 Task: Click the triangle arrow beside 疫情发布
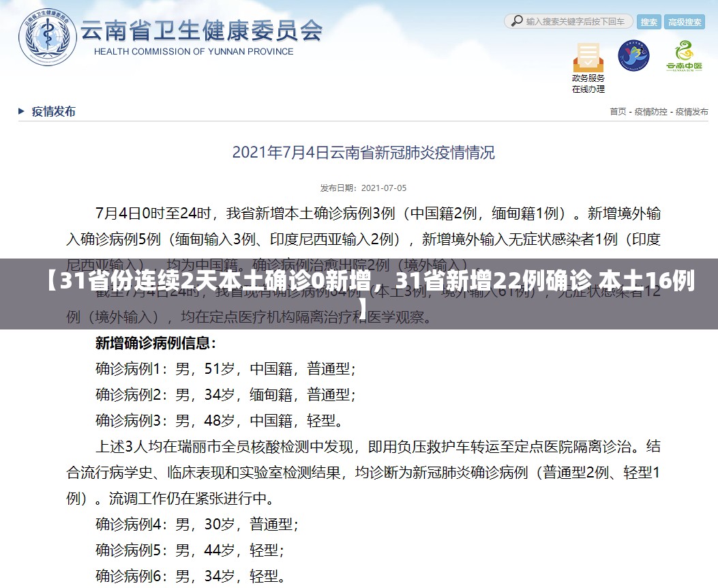point(21,111)
